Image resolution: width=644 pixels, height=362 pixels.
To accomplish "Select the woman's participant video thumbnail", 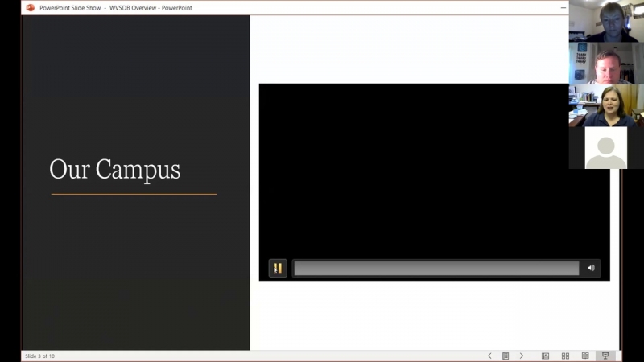I will tap(605, 105).
